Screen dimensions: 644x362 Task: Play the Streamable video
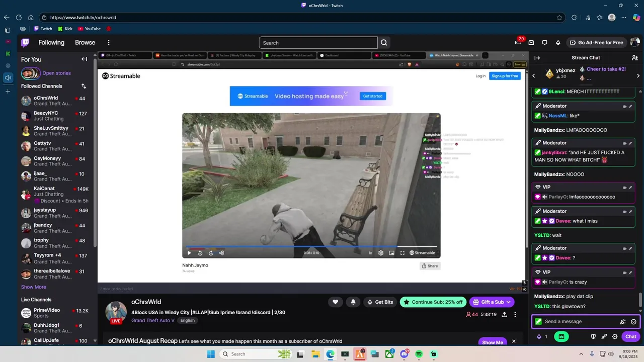[x=189, y=253]
